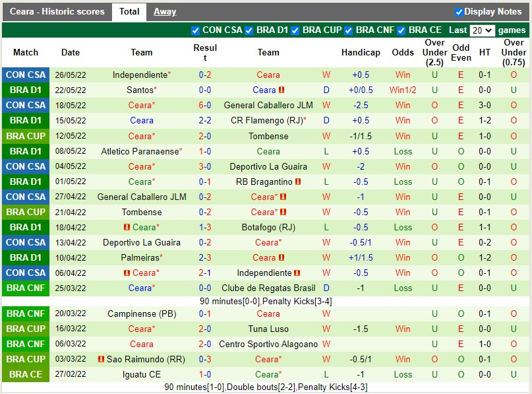
Task: Switch to the Away tab
Action: (x=165, y=12)
